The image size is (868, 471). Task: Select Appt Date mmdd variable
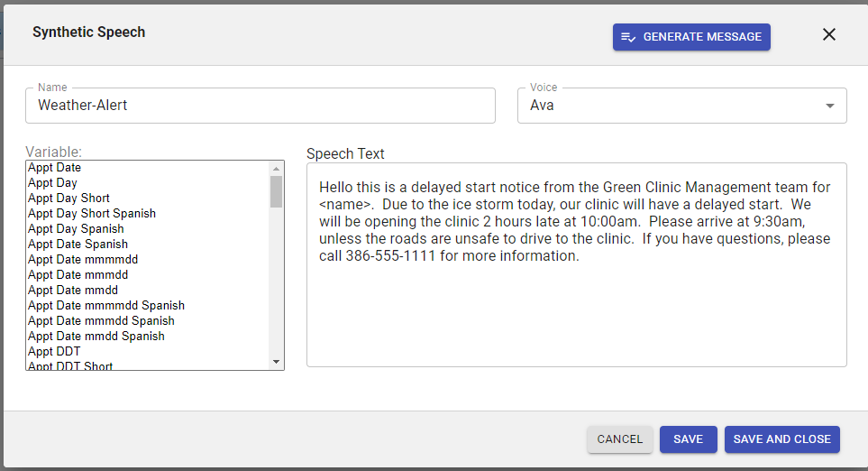coord(73,291)
